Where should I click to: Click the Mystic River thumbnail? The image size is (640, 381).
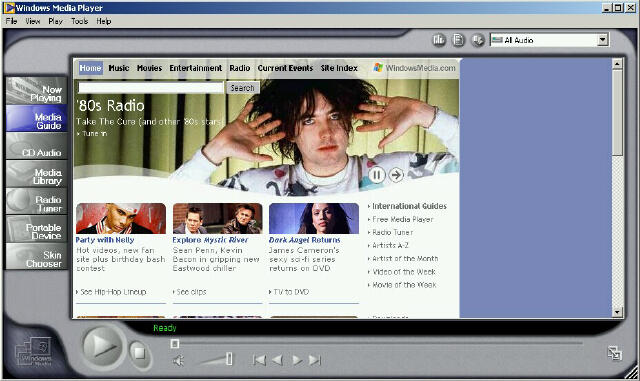pyautogui.click(x=217, y=218)
